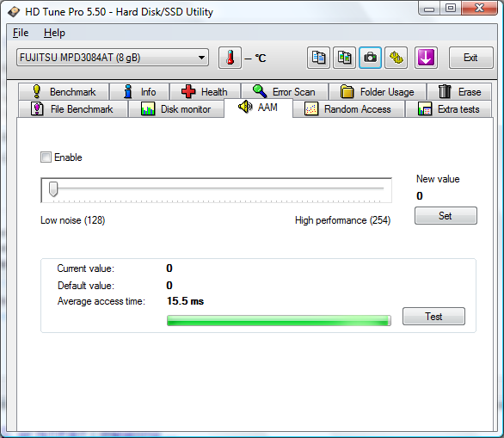Copy info to clipboard toolbar icon
This screenshot has width=504, height=438.
point(318,58)
